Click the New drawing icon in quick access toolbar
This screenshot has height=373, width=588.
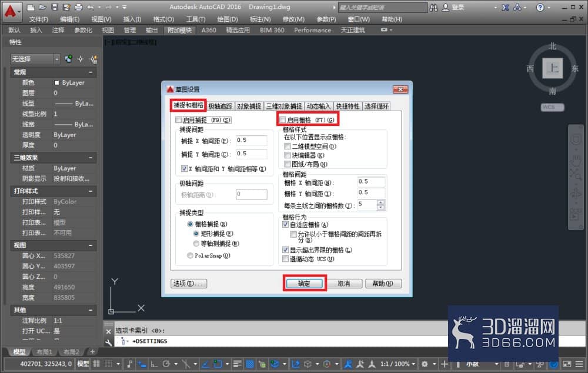[31, 7]
